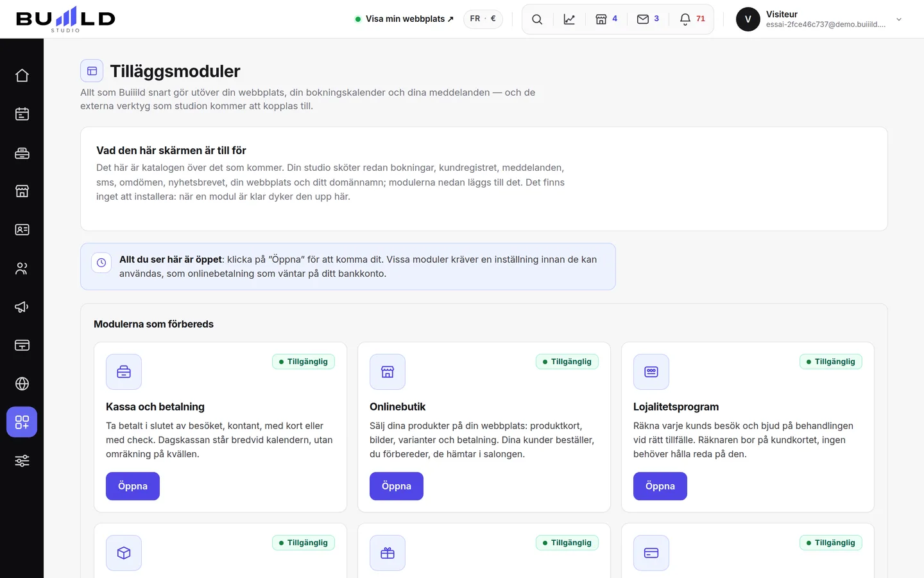Click the visitor email address text
Image resolution: width=924 pixels, height=578 pixels.
826,24
